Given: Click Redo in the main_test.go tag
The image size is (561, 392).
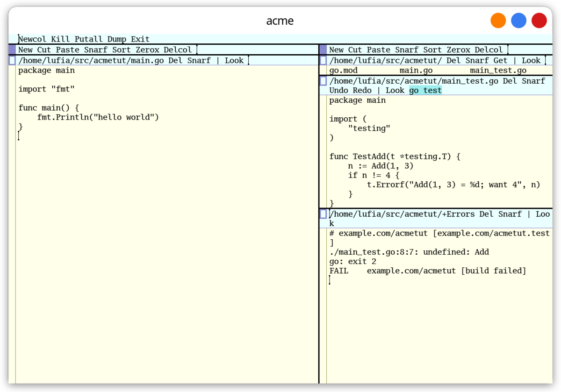Looking at the screenshot, I should pos(362,91).
